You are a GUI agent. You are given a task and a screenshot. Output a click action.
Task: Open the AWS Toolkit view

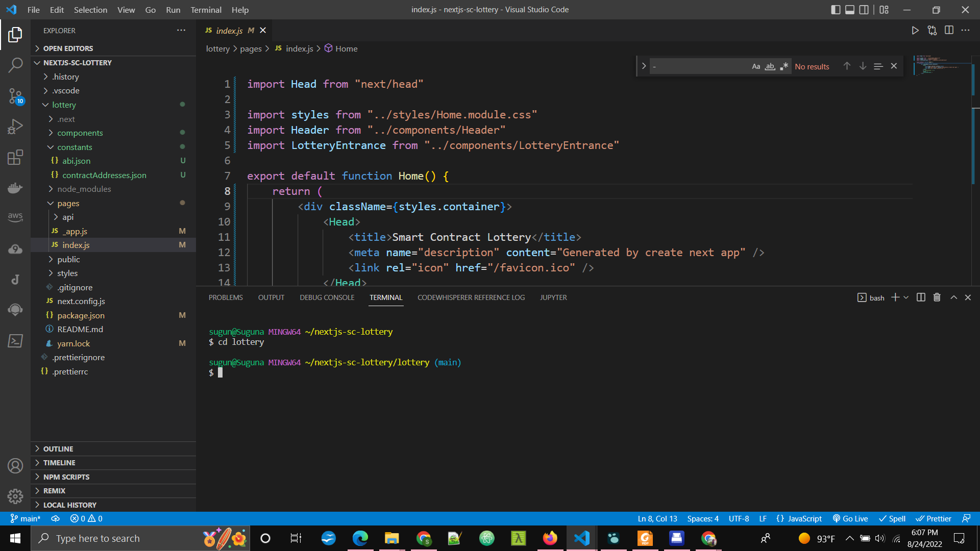pyautogui.click(x=15, y=218)
